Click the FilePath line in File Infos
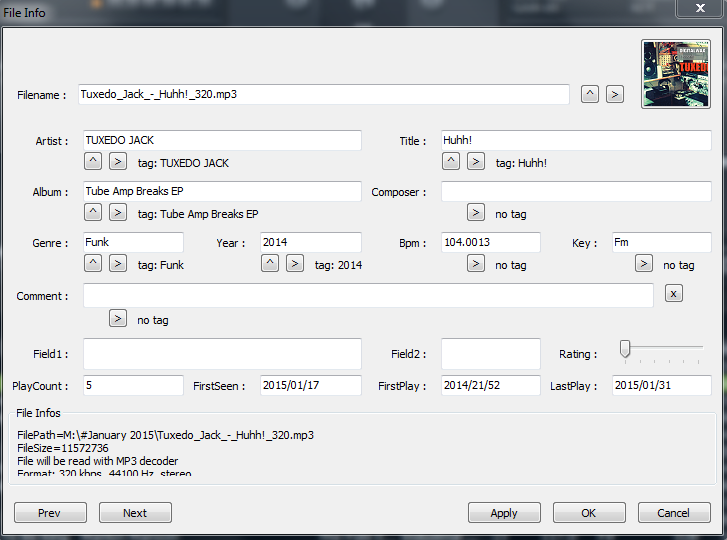The height and width of the screenshot is (540, 727). point(166,435)
